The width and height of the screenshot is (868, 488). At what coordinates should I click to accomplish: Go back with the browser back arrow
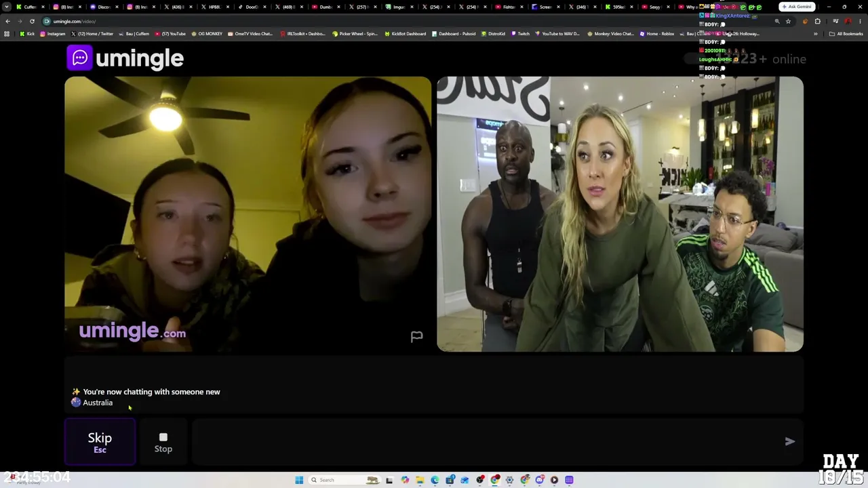pyautogui.click(x=7, y=21)
